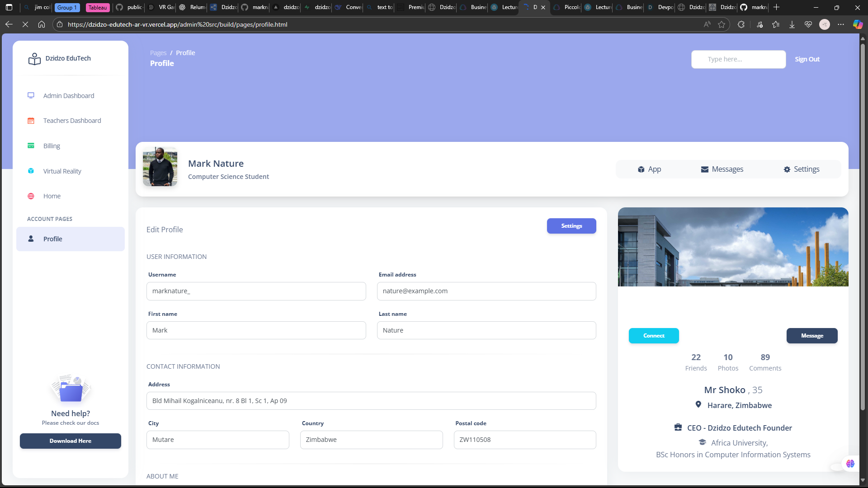Screen dimensions: 868x488
Task: Open browser settings three-dot menu
Action: pyautogui.click(x=841, y=24)
